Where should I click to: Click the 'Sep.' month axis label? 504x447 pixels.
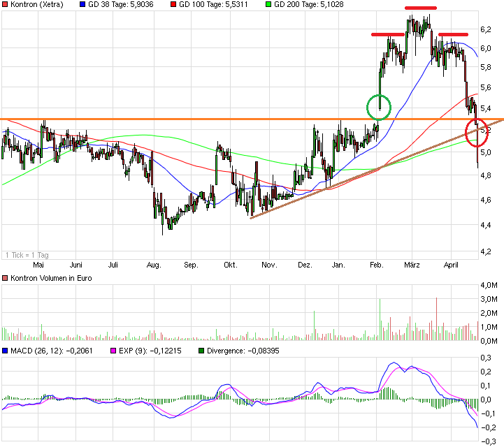tap(191, 265)
